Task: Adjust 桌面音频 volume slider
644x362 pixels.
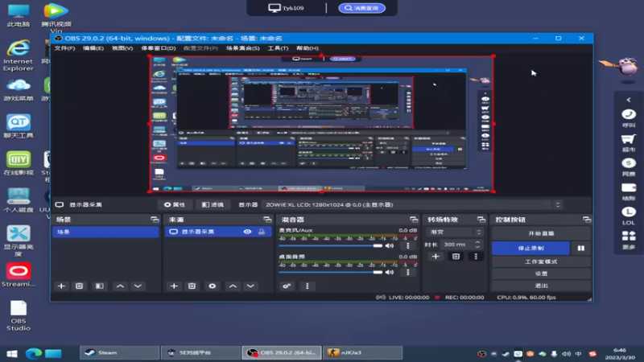Action: point(331,272)
